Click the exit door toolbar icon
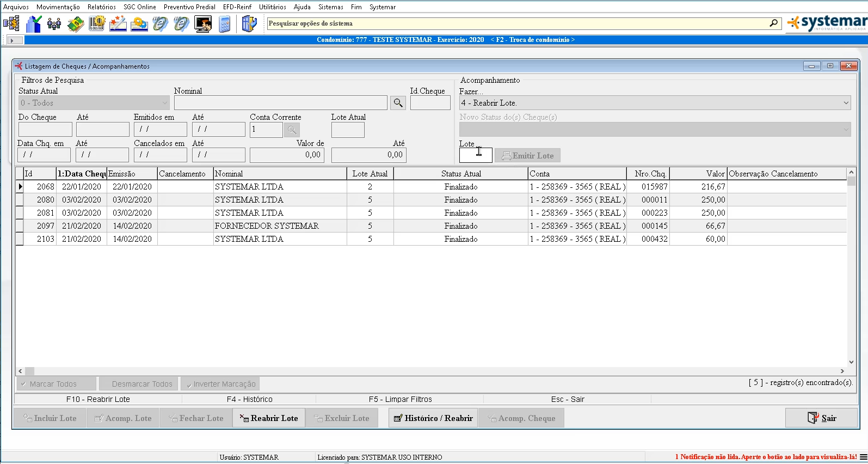This screenshot has width=868, height=464. [x=249, y=24]
